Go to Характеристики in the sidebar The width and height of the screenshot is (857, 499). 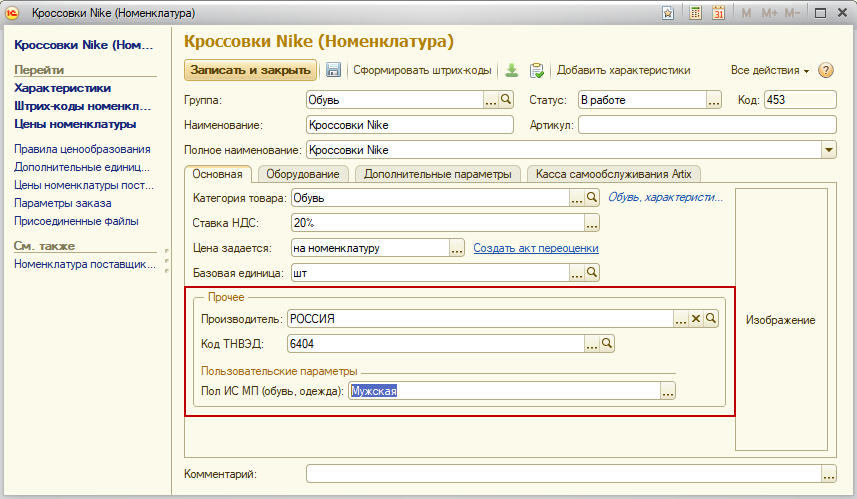point(62,88)
